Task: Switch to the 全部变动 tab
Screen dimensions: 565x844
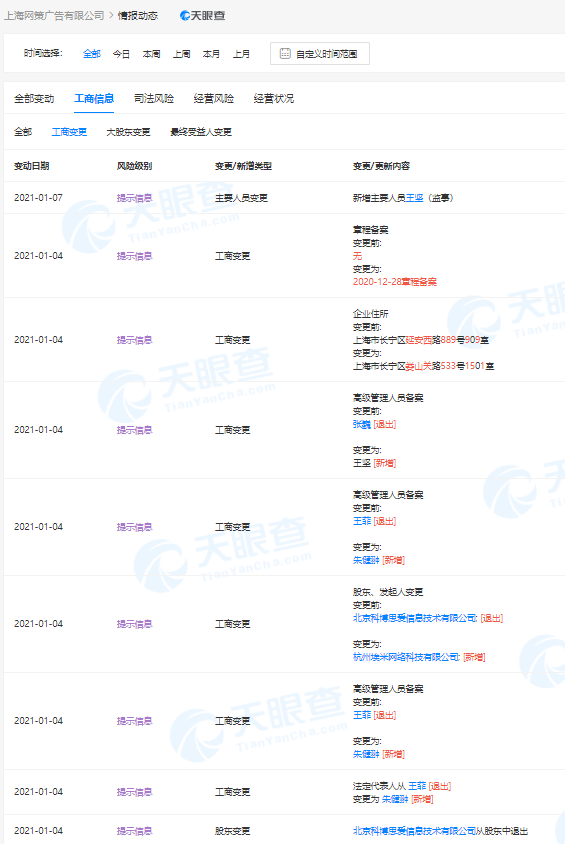Action: point(34,99)
